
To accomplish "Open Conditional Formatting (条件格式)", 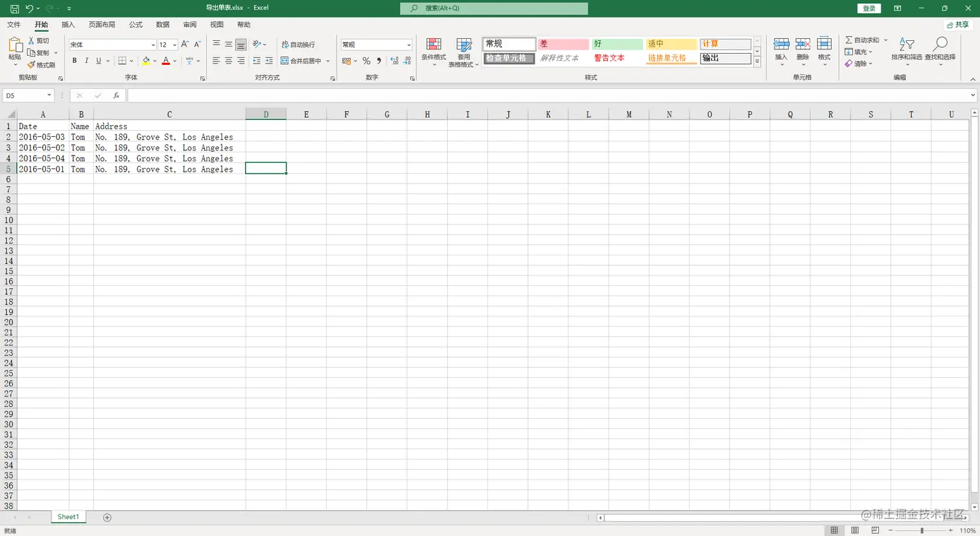I will click(434, 52).
